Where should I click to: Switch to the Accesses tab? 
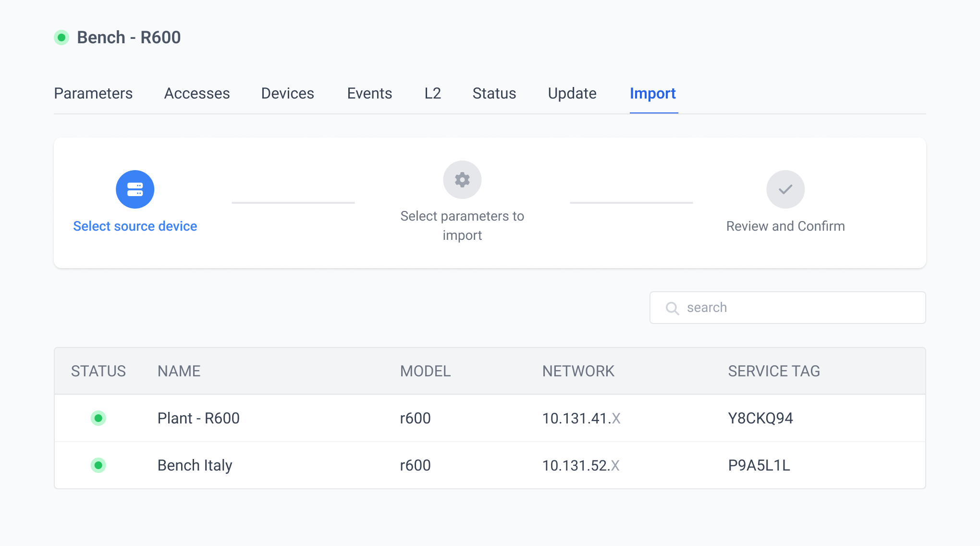(197, 93)
